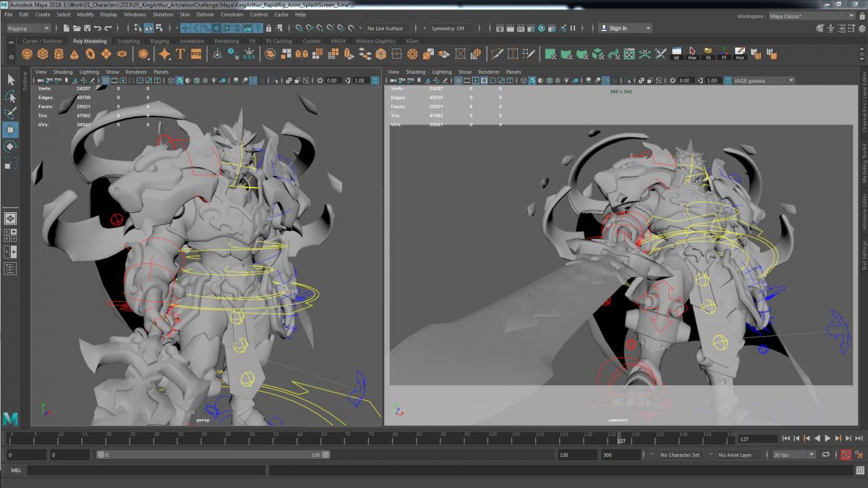The width and height of the screenshot is (868, 488).
Task: Open the Skeleton menu
Action: coord(164,14)
